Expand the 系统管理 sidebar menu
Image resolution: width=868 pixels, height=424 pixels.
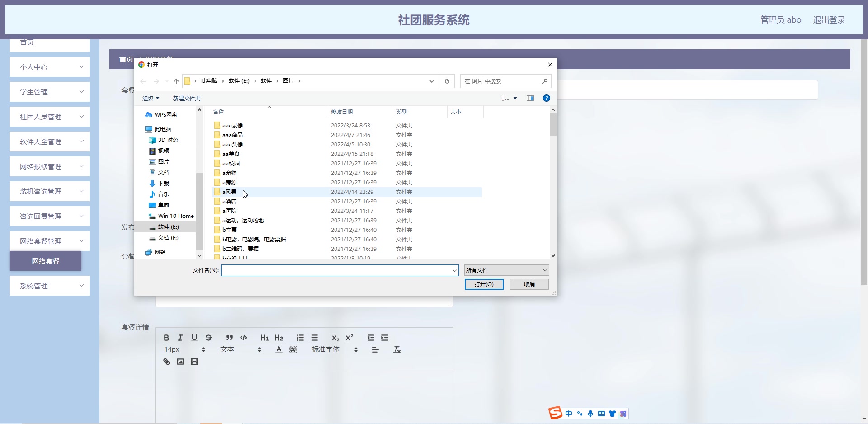[x=50, y=286]
